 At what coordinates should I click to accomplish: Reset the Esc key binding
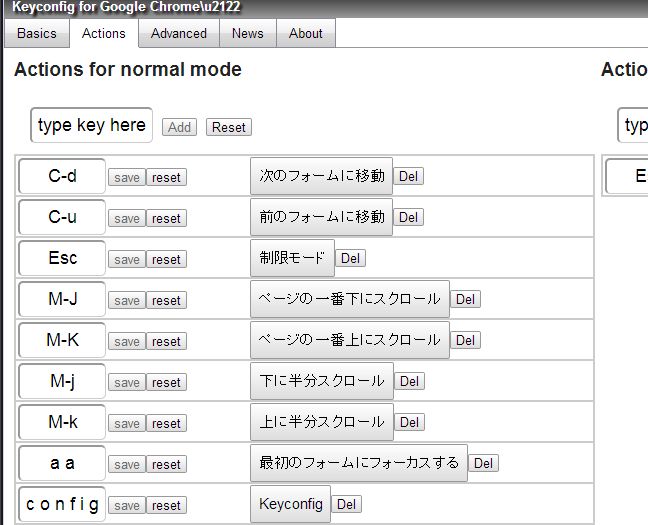click(166, 260)
